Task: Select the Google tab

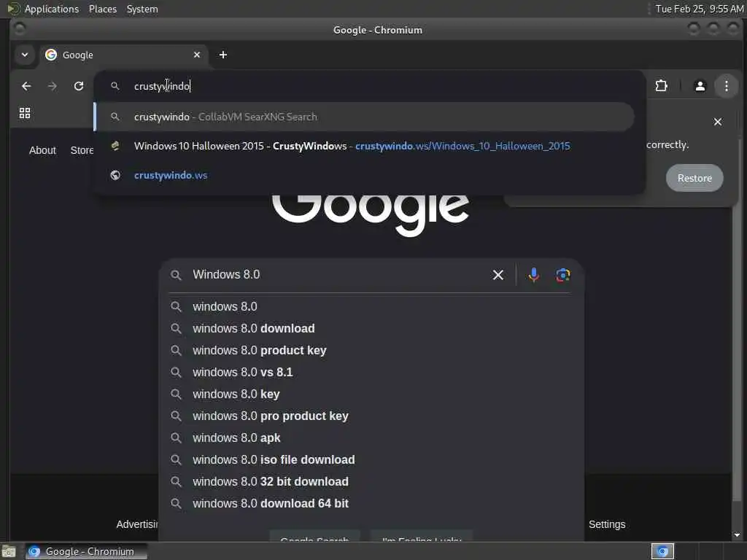Action: coord(124,55)
